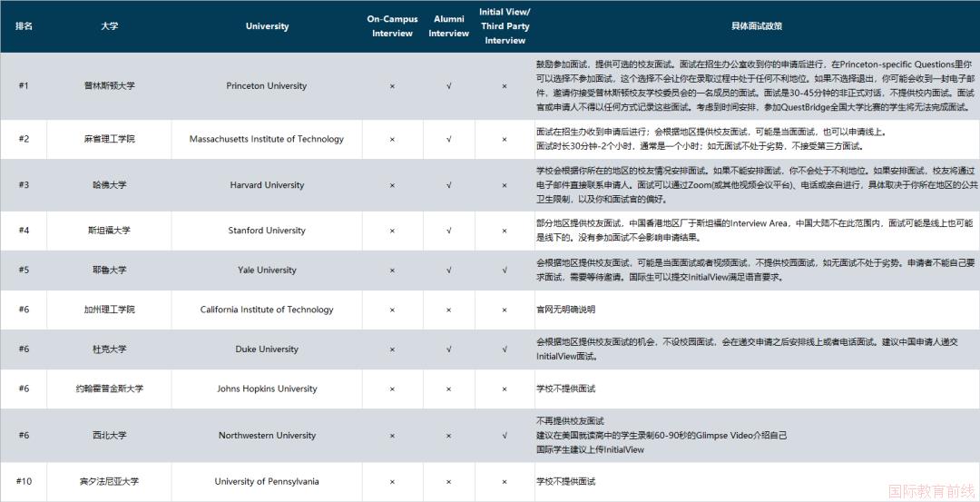Viewport: 980px width, 502px height.
Task: Click the On-Campus Interview column header
Action: pos(392,26)
